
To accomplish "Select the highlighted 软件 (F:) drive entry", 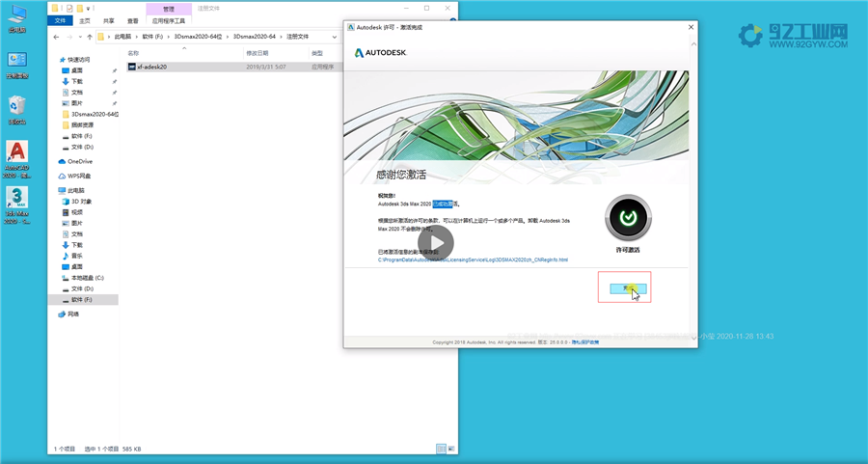I will pos(83,300).
